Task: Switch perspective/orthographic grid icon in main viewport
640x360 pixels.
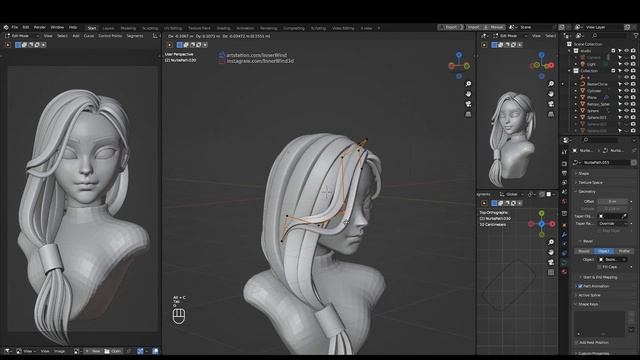Action: 468,114
